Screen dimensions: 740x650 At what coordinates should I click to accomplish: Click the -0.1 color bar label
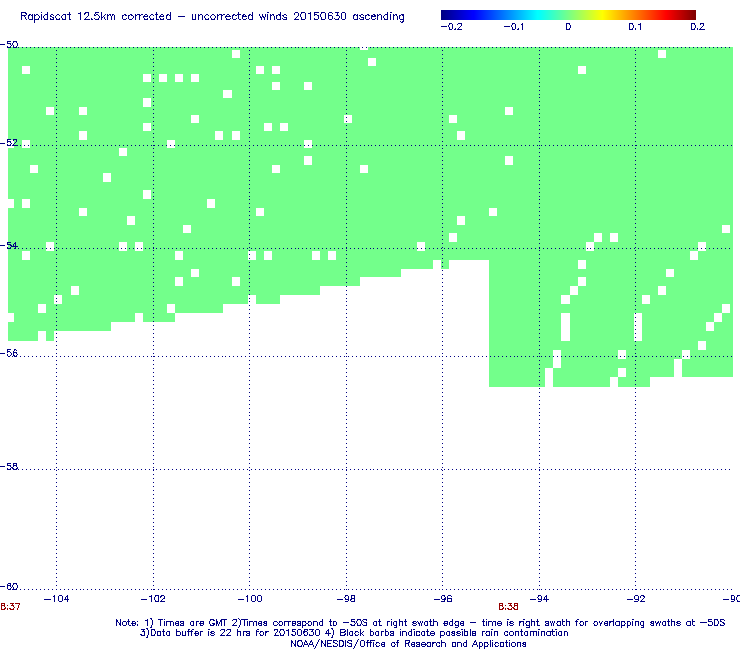514,27
